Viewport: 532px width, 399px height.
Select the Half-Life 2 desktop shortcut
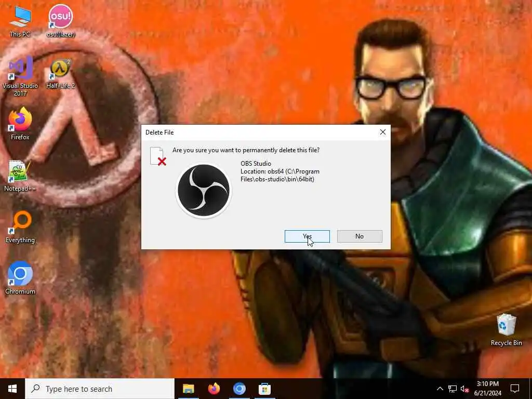60,73
